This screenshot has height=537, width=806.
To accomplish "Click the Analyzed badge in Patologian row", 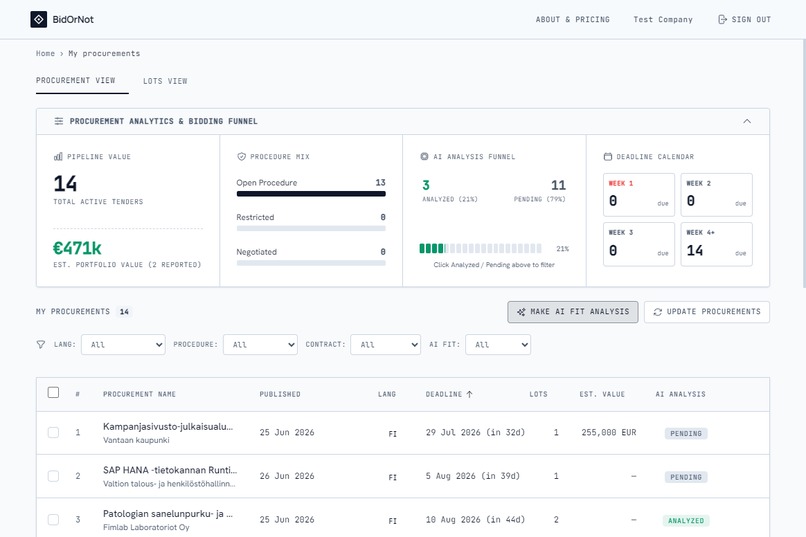I will 686,521.
